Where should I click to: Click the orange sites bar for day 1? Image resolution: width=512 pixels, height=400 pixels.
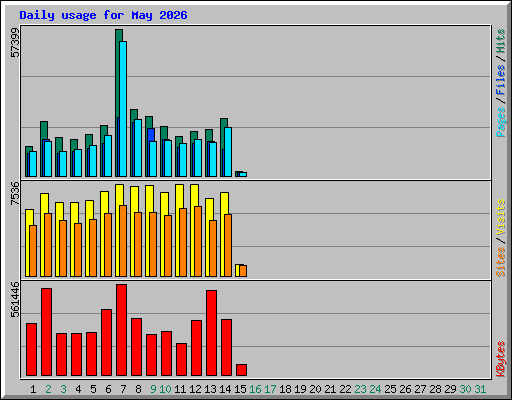(33, 251)
